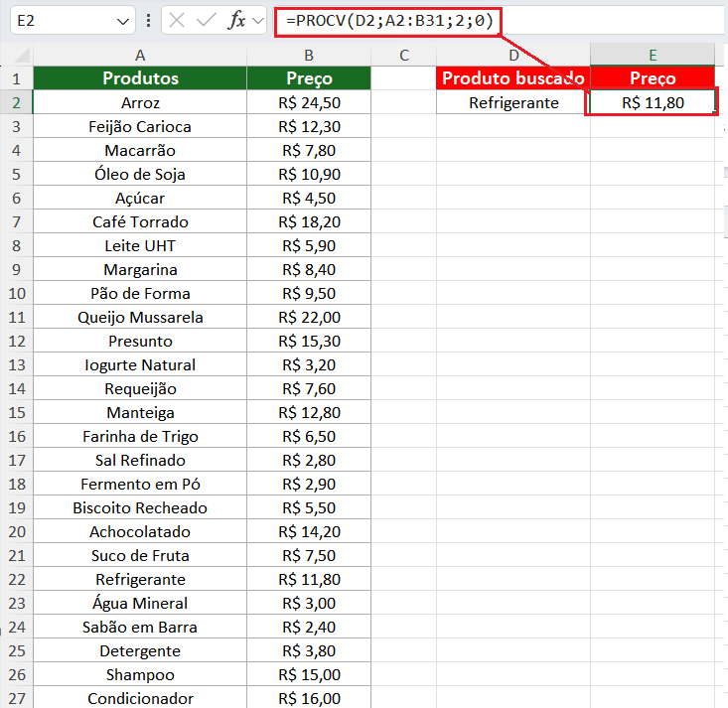Image resolution: width=728 pixels, height=708 pixels.
Task: Expand the dropdown arrow next to fx
Action: pos(257,21)
